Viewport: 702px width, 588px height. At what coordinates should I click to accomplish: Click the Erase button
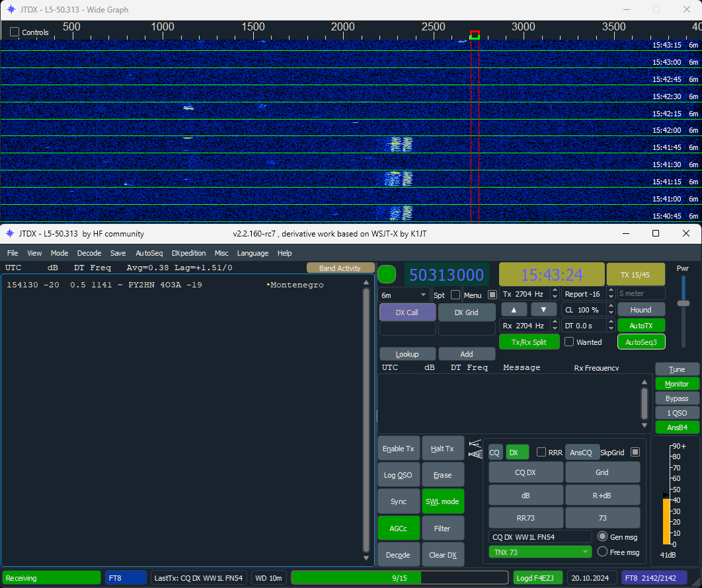(442, 475)
